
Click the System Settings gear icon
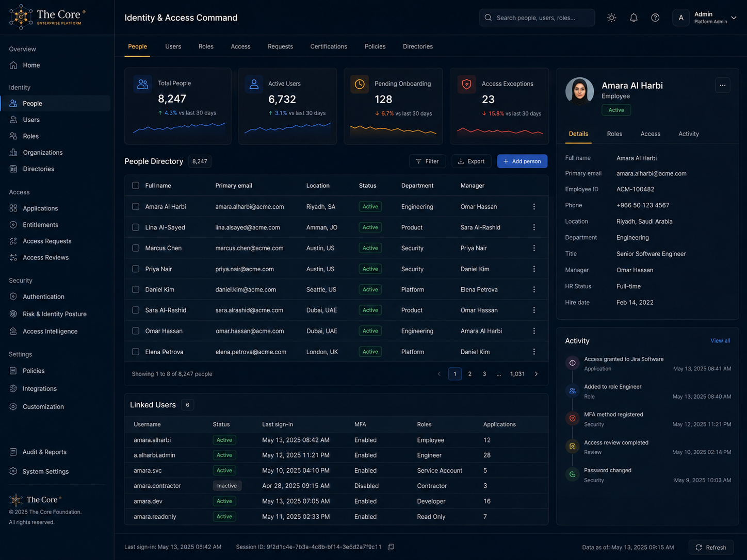[x=13, y=471]
